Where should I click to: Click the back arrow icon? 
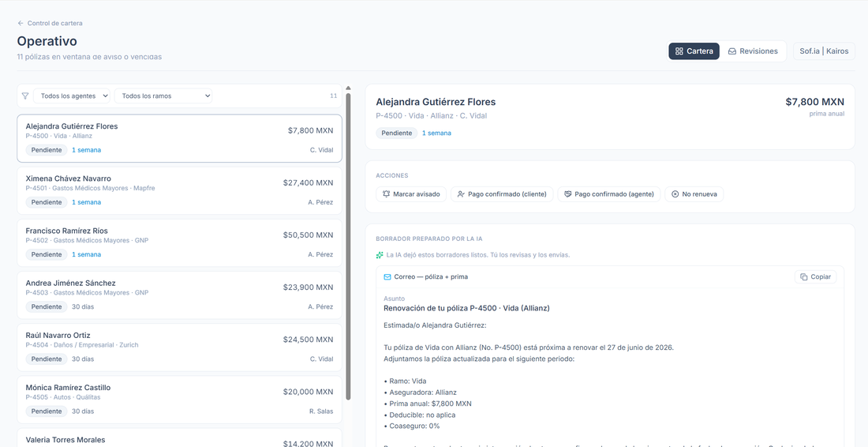pos(21,23)
